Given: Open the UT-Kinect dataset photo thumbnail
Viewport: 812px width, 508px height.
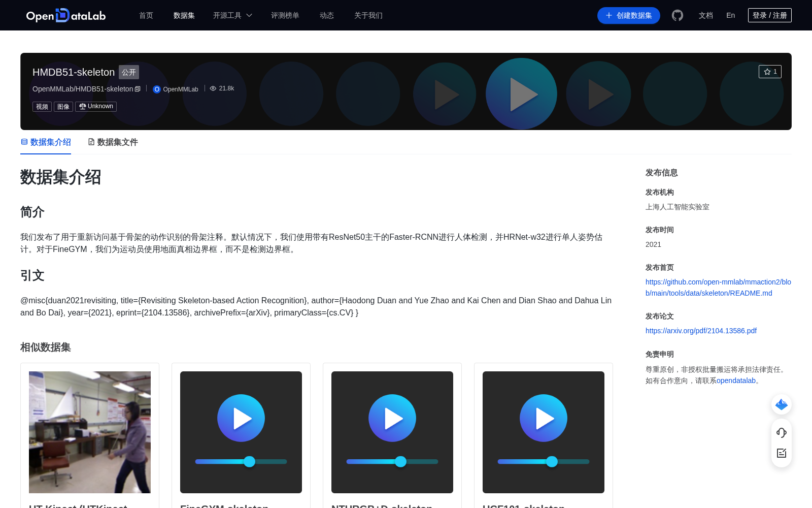Looking at the screenshot, I should (90, 432).
